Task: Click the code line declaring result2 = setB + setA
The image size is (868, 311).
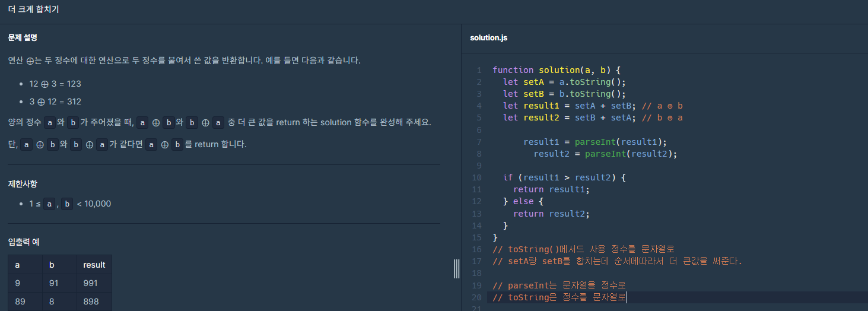Action: tap(593, 118)
